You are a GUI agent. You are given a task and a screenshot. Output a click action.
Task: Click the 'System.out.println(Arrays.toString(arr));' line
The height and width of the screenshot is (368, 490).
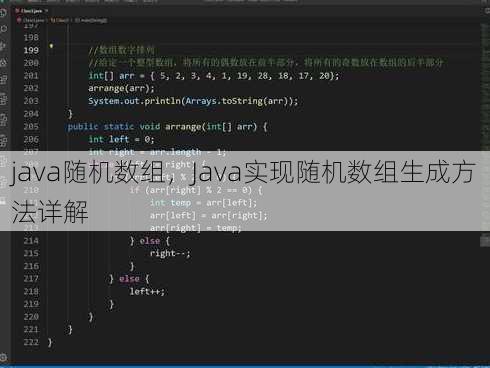point(193,101)
